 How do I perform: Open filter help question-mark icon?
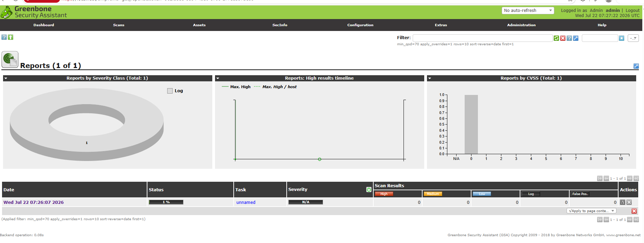tap(569, 38)
